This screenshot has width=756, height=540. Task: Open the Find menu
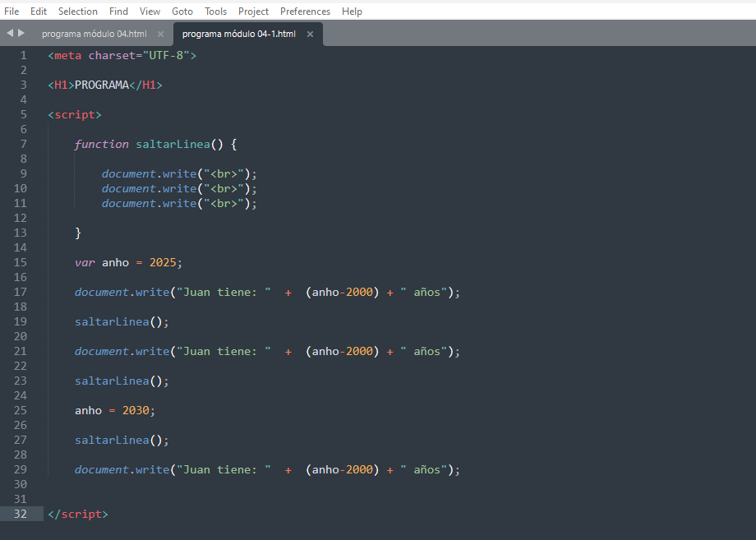118,11
